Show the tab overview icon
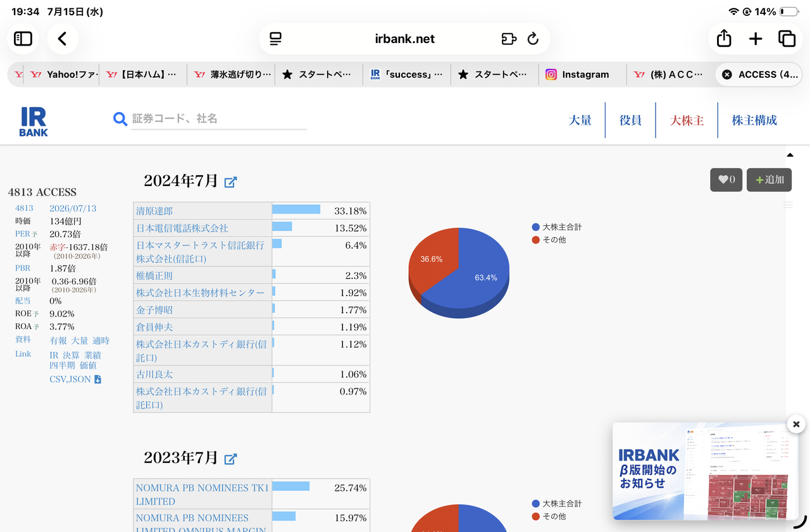Viewport: 810px width, 532px height. [787, 39]
